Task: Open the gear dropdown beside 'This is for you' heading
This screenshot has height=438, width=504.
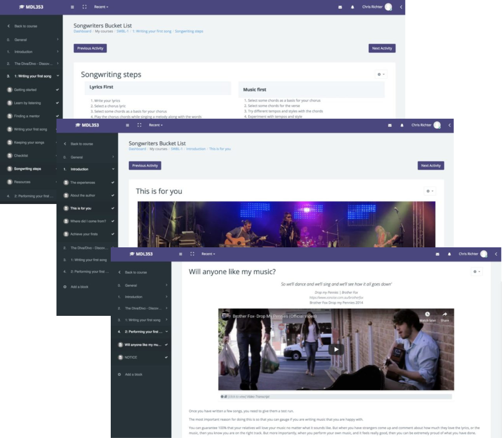Action: pos(430,191)
